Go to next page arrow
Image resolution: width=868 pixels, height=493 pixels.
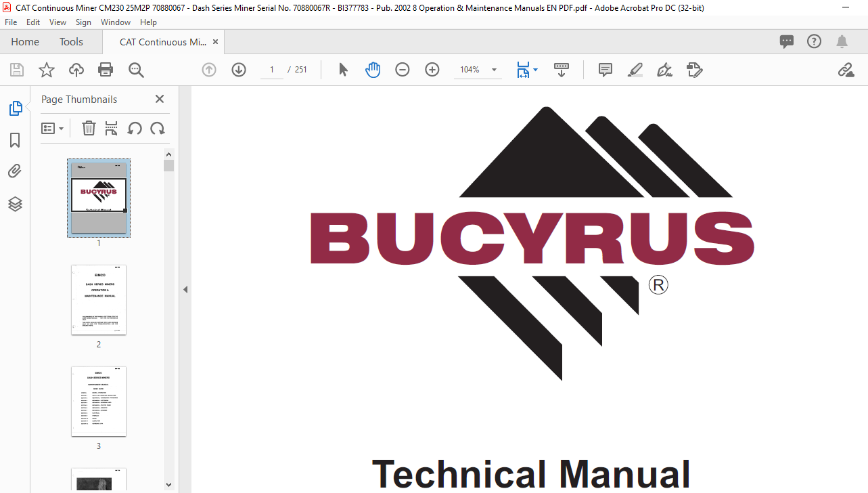(x=239, y=70)
